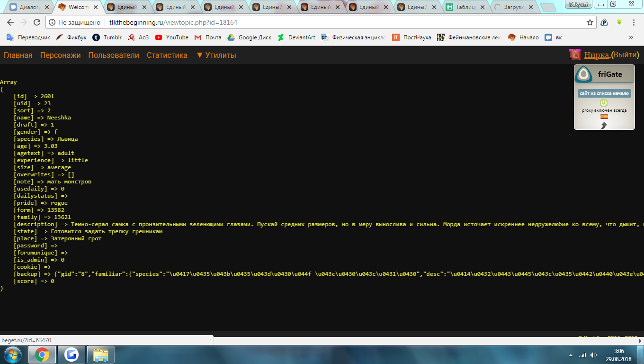This screenshot has width=644, height=364.
Task: Open the ПостНаука bookmark
Action: coord(411,37)
